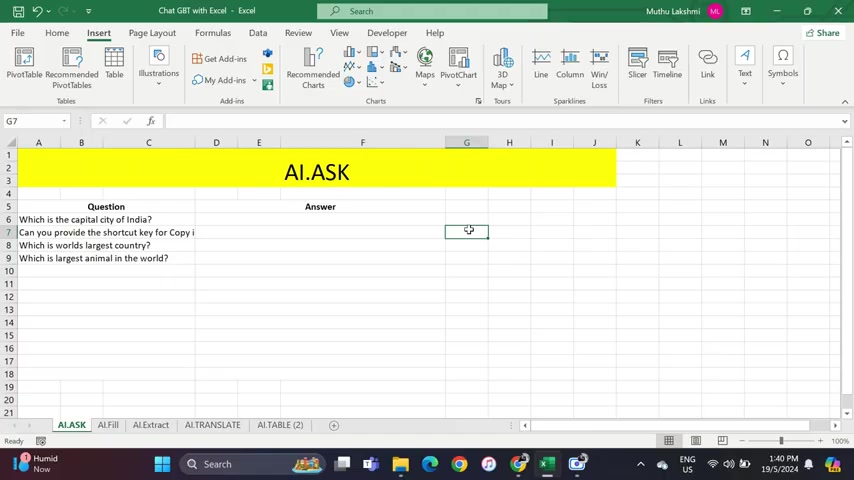Click Get Add-ins
Screen dimensions: 854x480
point(219,59)
